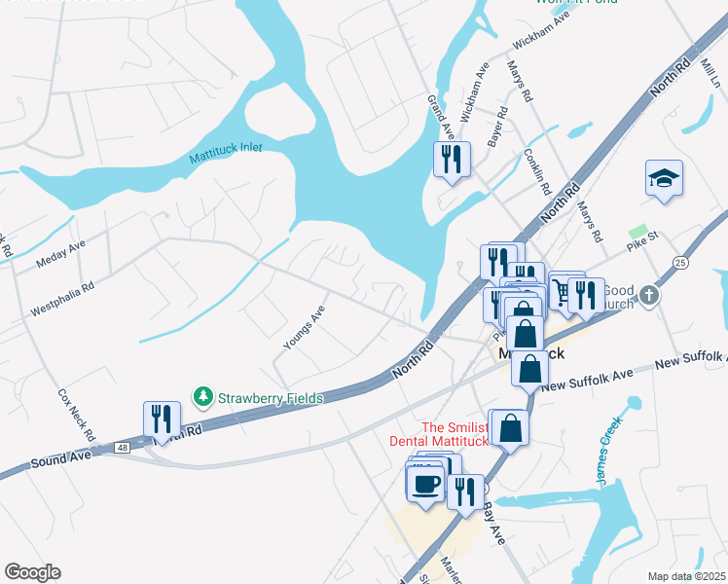The height and width of the screenshot is (584, 728).
Task: Open the restaurant marker on Sound Ave
Action: pos(162,420)
